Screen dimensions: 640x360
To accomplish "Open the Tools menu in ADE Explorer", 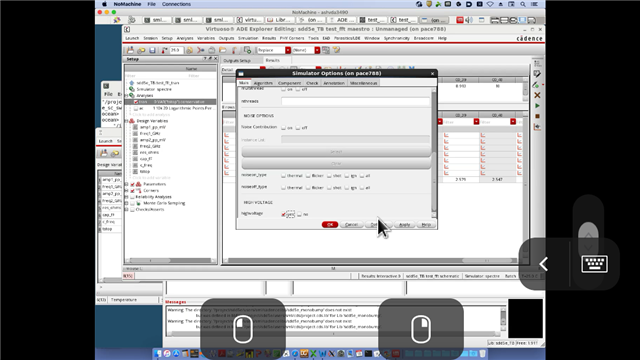I will 313,38.
